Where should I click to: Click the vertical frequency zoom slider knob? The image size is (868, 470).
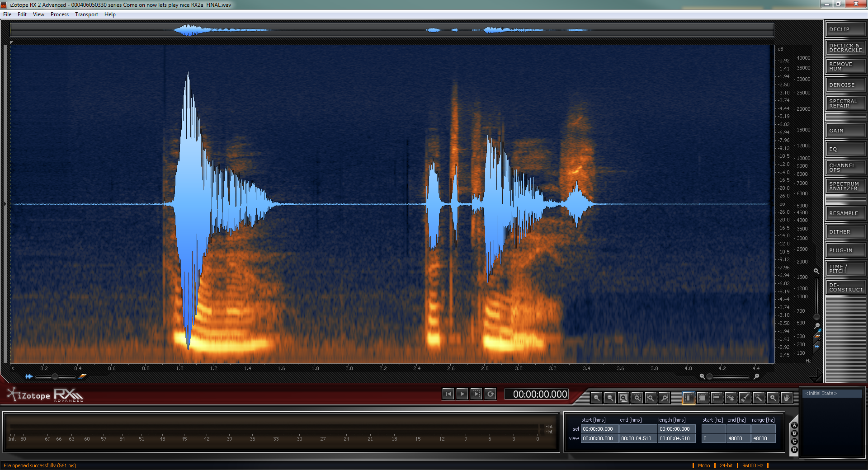coord(816,317)
